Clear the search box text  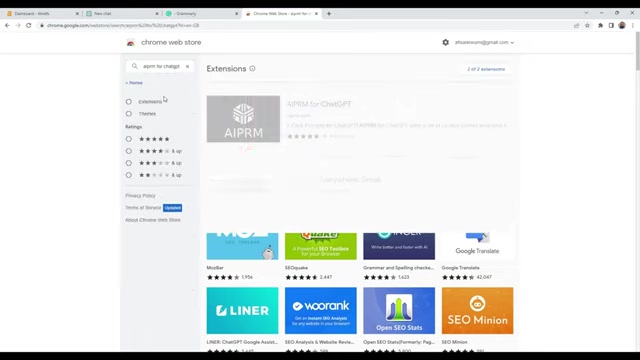point(187,66)
